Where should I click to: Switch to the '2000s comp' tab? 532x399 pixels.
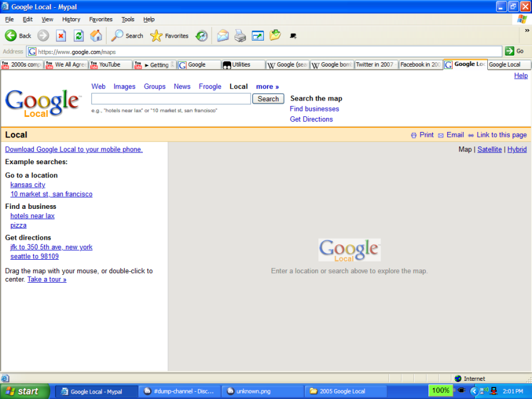point(22,64)
